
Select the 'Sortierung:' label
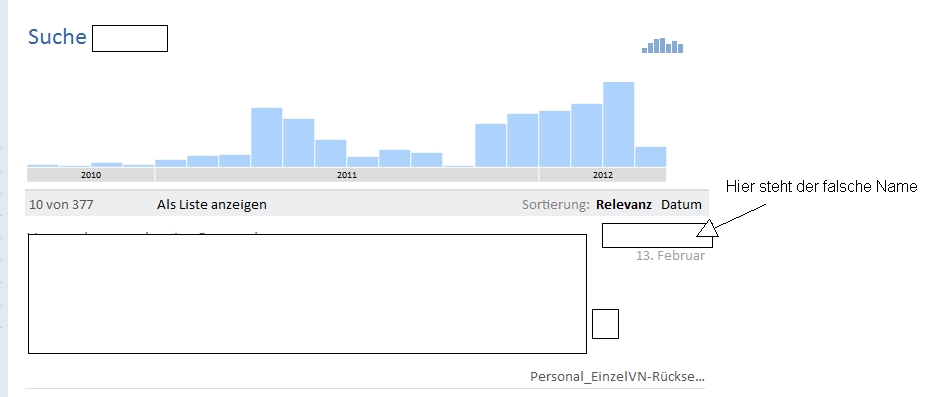(556, 204)
